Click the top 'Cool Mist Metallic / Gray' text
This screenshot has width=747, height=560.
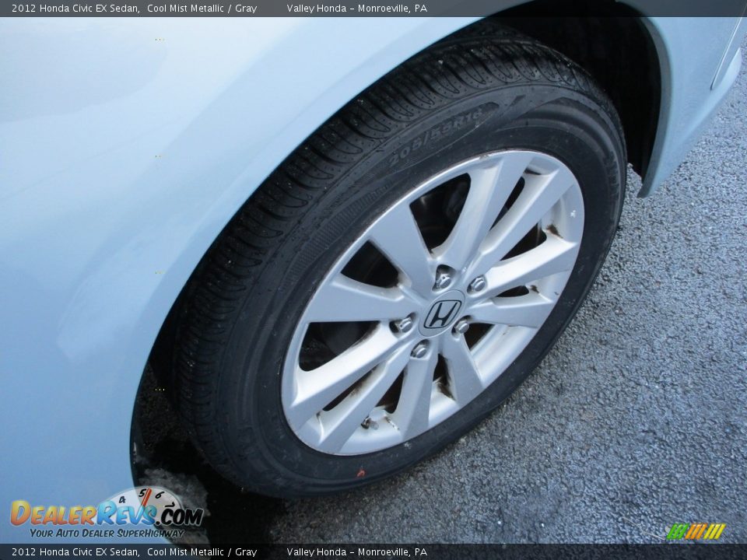202,8
